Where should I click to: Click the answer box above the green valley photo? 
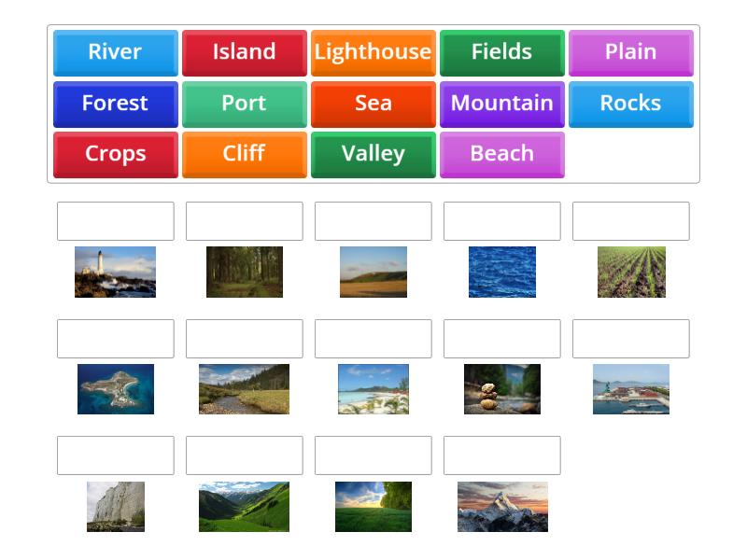244,455
